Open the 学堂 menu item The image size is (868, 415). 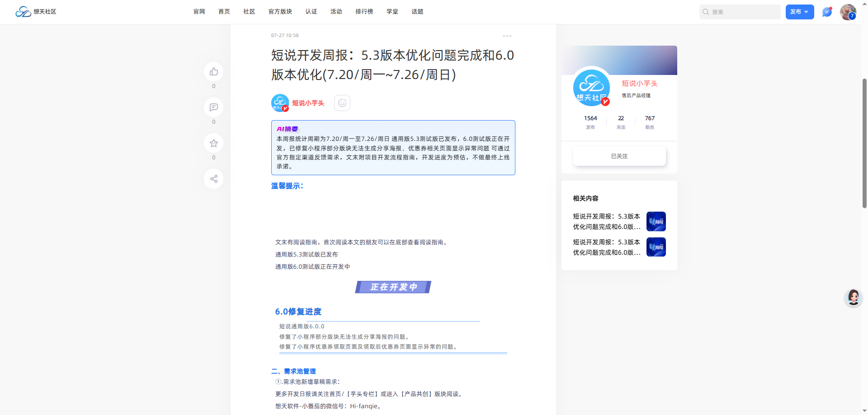392,12
